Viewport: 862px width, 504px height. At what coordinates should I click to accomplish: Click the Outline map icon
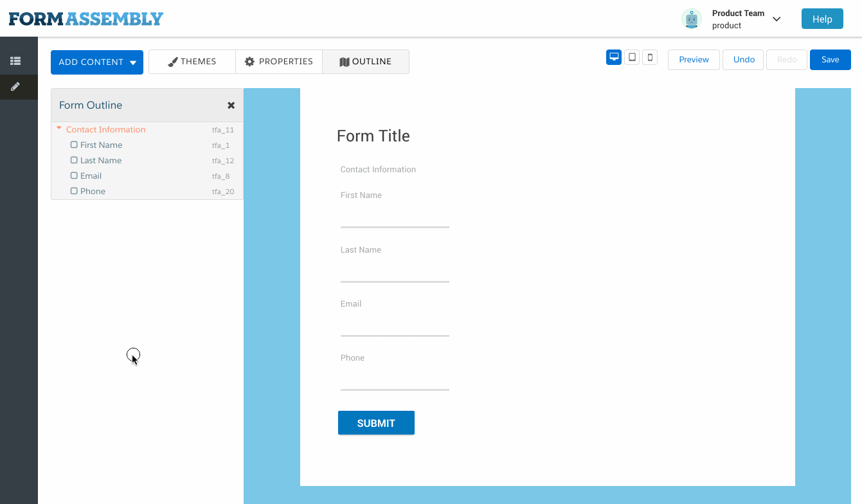345,61
